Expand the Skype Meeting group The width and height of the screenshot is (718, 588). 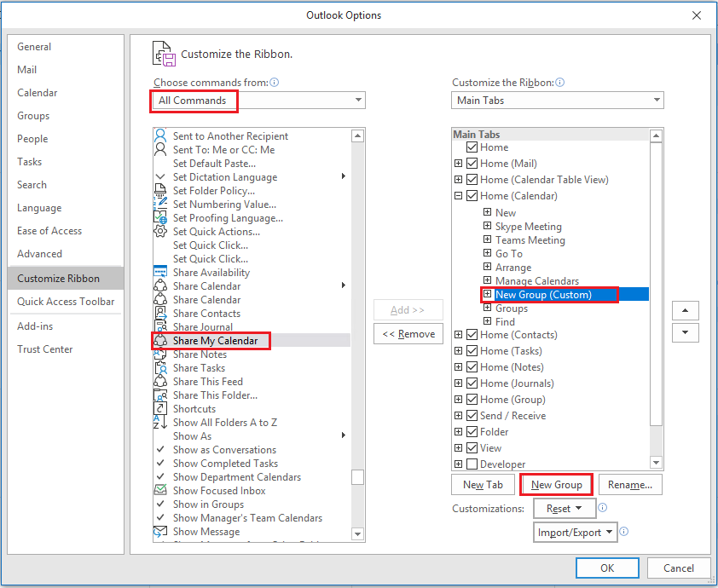(487, 226)
